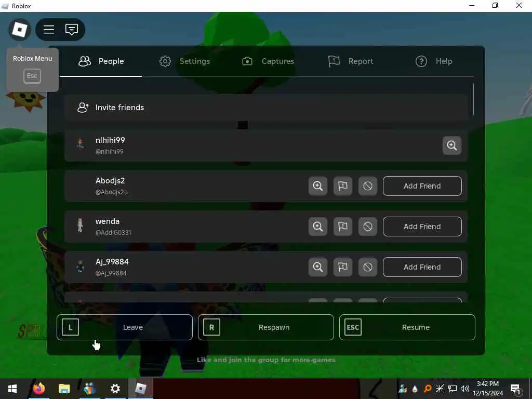Click the Roblox logo menu button
This screenshot has width=532, height=399.
[20, 30]
